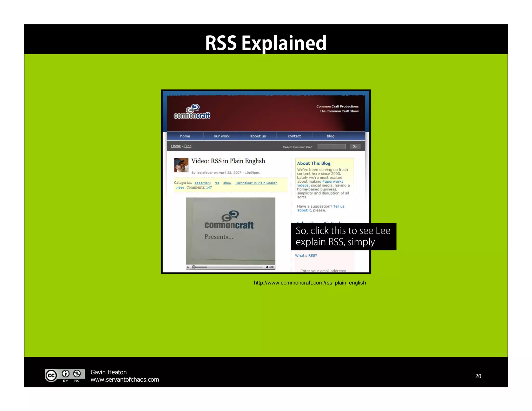Viewport: 532px width, 411px height.
Task: Open the 'blog' navigation tab
Action: (x=330, y=136)
